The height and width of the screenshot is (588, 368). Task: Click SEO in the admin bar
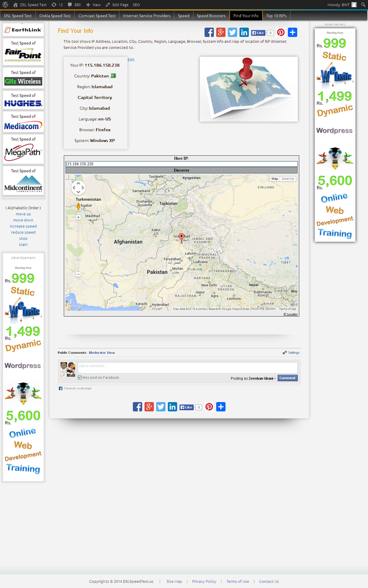pos(136,5)
